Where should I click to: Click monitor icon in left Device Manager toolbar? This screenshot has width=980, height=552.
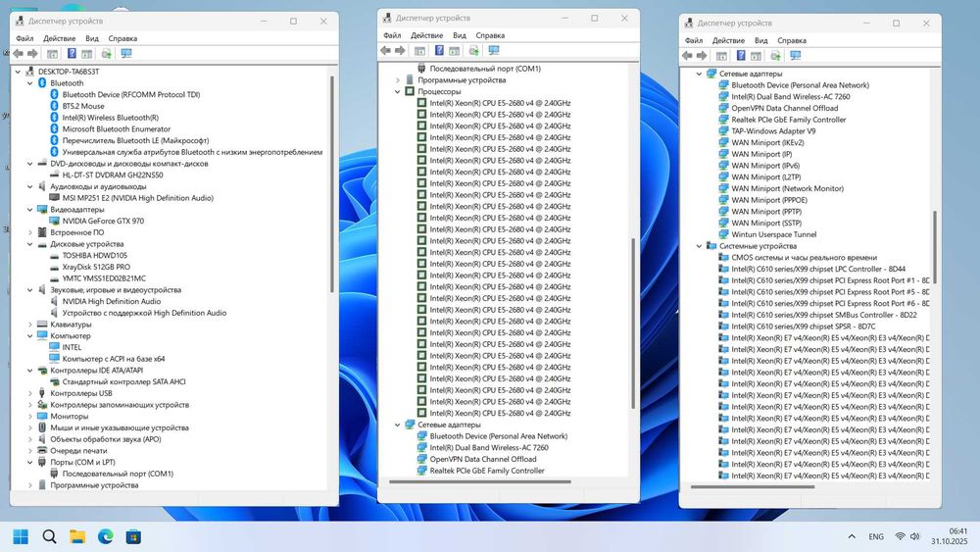126,54
